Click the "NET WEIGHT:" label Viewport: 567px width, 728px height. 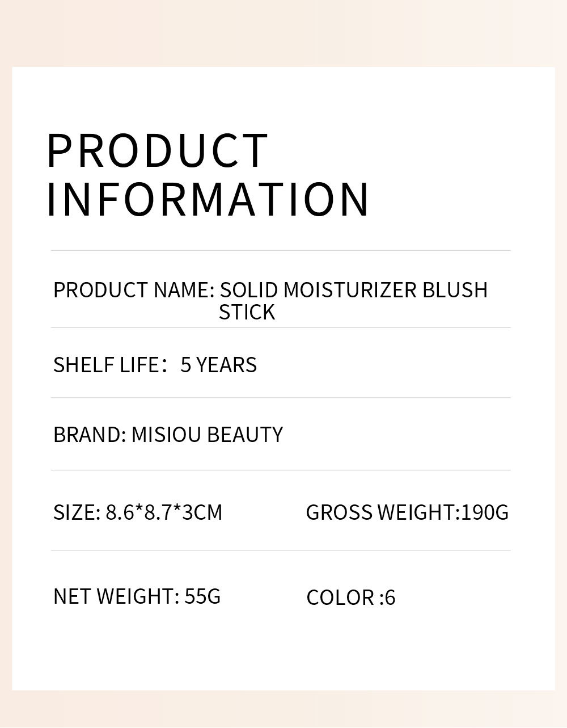116,596
